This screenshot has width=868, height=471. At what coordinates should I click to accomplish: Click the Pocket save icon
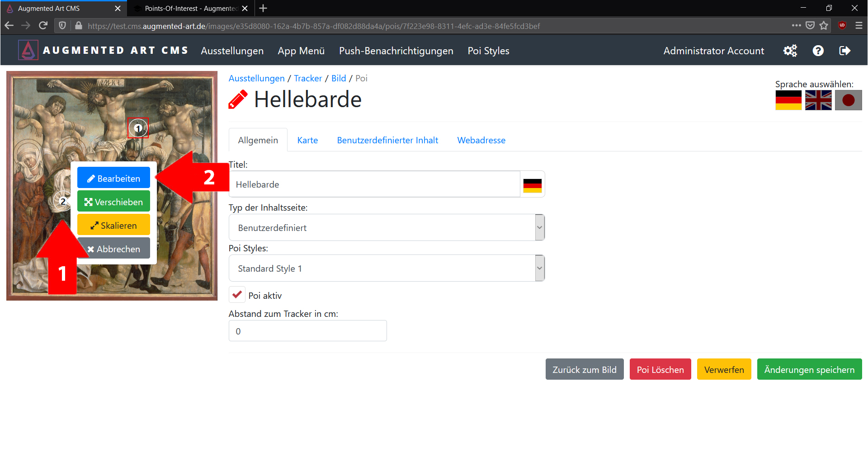[x=810, y=26]
